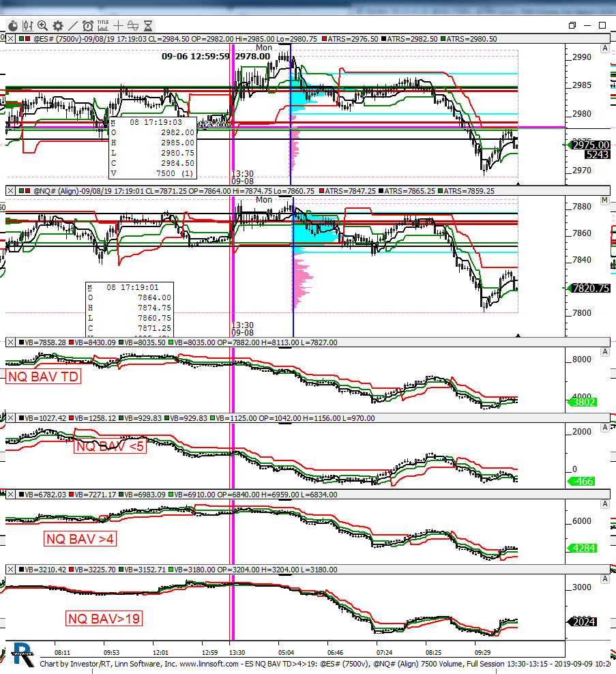The height and width of the screenshot is (674, 616).
Task: Click the red swatch beside VB=8430.09
Action: pos(72,342)
